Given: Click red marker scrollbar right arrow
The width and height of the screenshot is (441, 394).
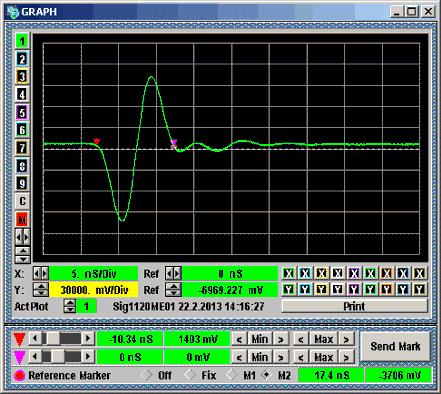Looking at the screenshot, I should 88,339.
